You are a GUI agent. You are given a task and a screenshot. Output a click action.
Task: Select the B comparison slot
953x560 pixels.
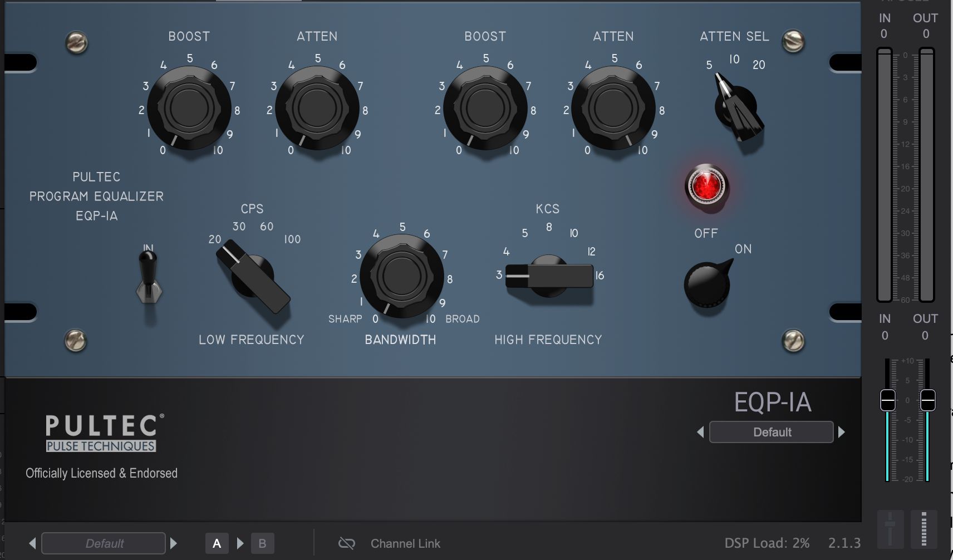coord(262,543)
